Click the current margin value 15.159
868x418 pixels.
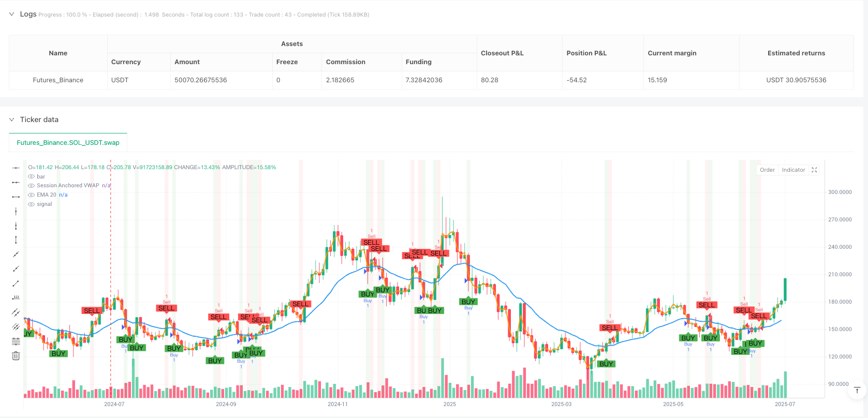click(x=657, y=80)
